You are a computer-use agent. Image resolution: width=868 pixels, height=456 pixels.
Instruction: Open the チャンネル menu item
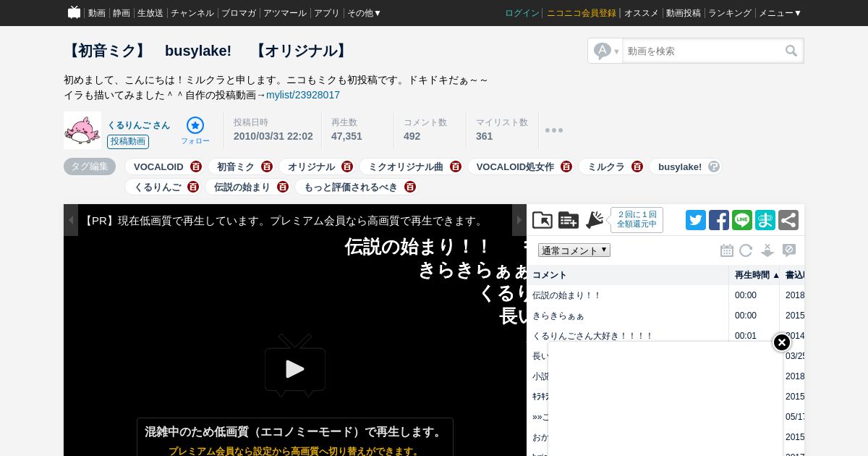192,13
